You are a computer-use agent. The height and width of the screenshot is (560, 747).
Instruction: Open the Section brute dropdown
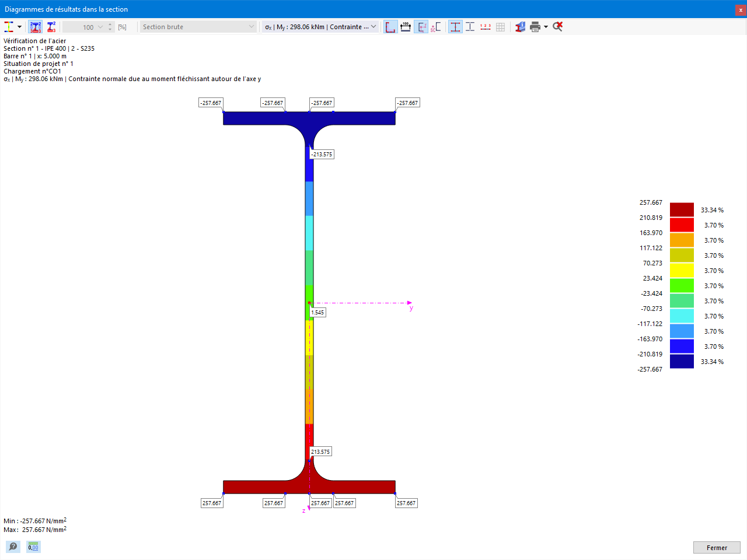[x=198, y=27]
